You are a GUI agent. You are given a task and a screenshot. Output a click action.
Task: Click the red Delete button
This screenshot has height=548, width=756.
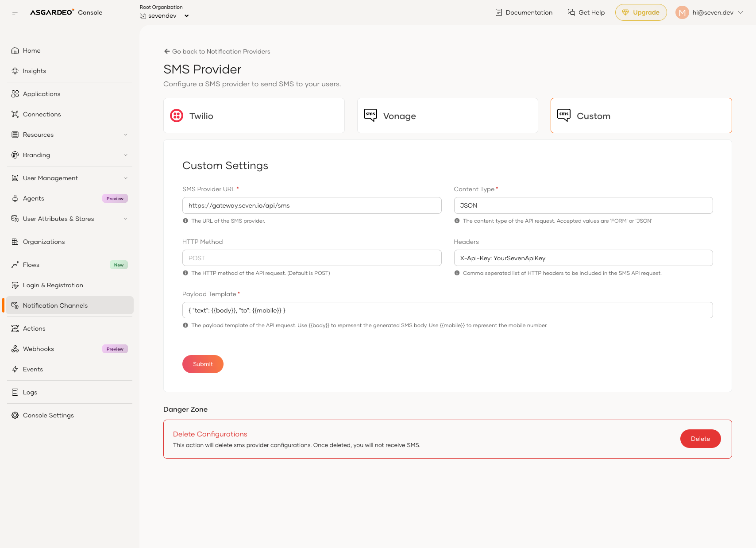(700, 439)
